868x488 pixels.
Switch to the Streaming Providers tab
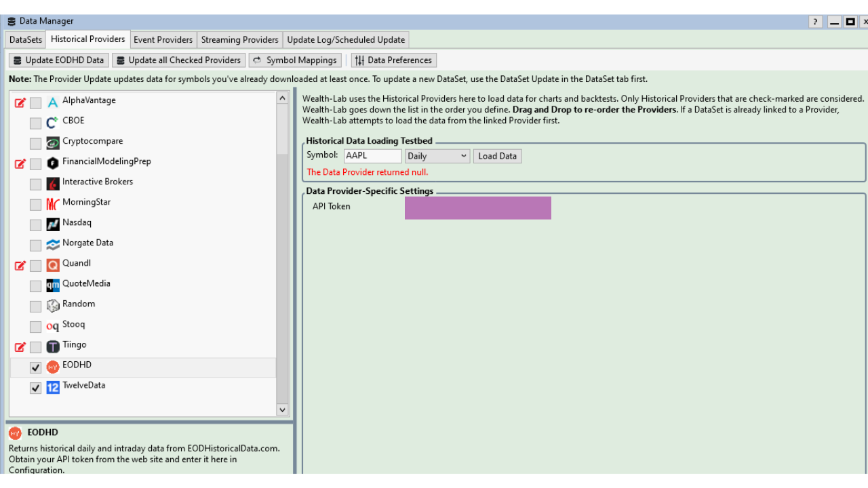(239, 39)
